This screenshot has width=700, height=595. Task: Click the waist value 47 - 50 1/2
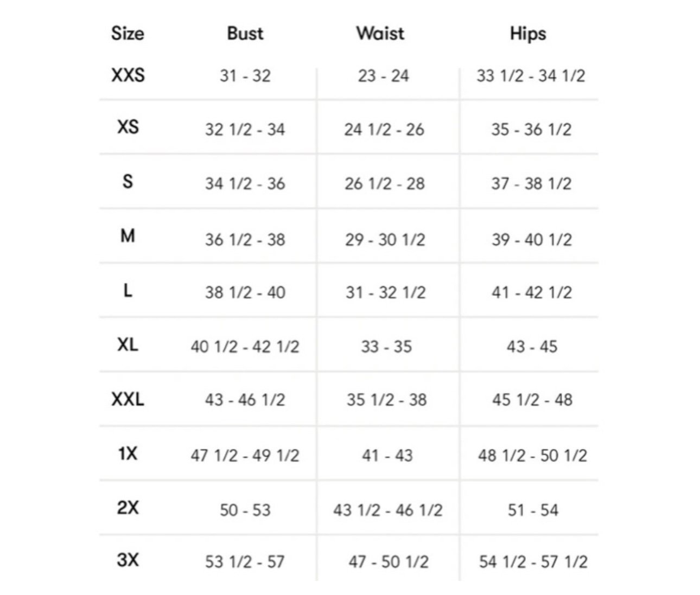(389, 561)
